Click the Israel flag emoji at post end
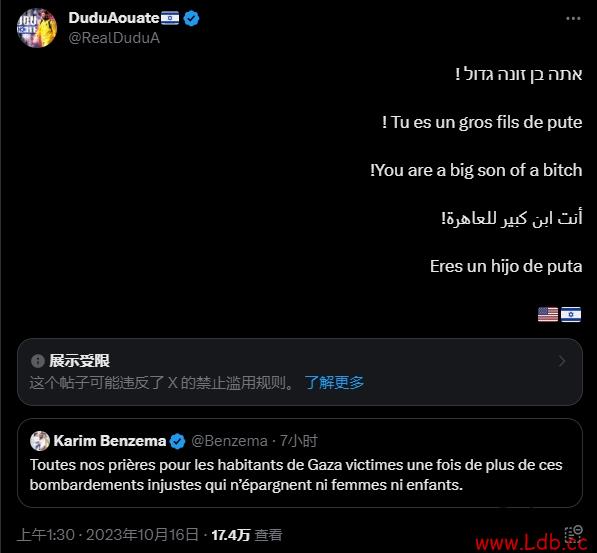The width and height of the screenshot is (597, 553). (x=571, y=314)
